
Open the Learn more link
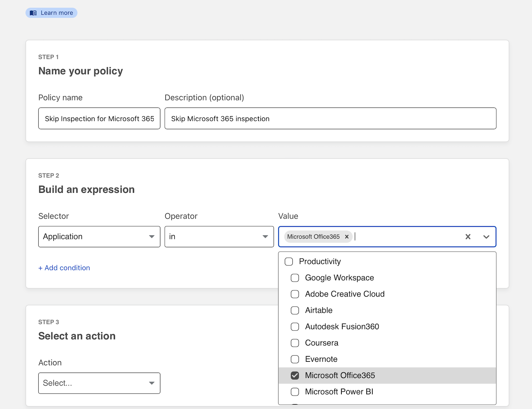pyautogui.click(x=57, y=13)
